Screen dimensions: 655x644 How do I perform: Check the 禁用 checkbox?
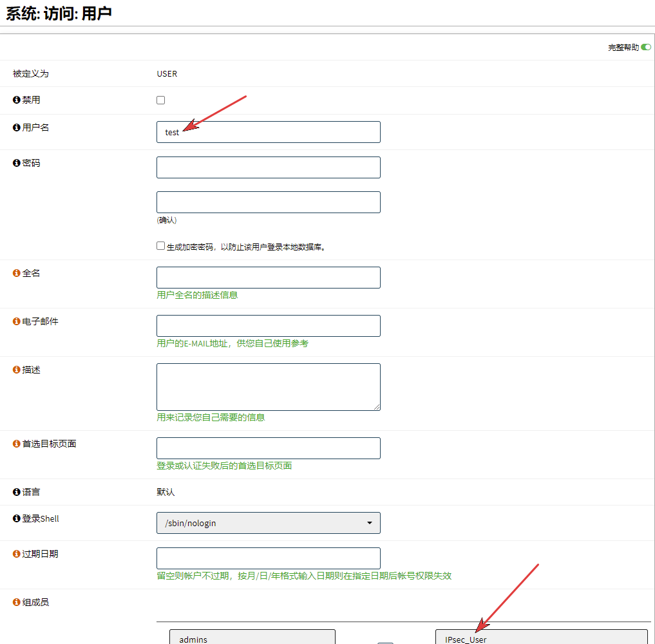[x=161, y=100]
